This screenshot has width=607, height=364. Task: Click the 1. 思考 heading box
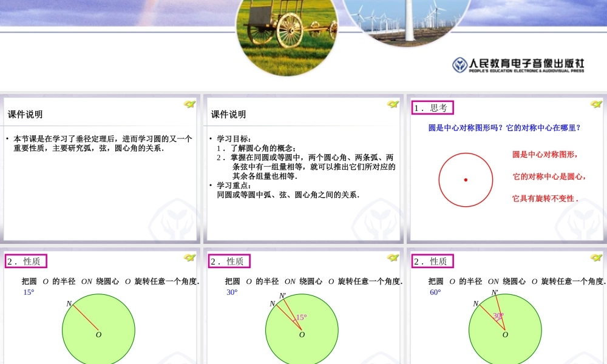(432, 108)
